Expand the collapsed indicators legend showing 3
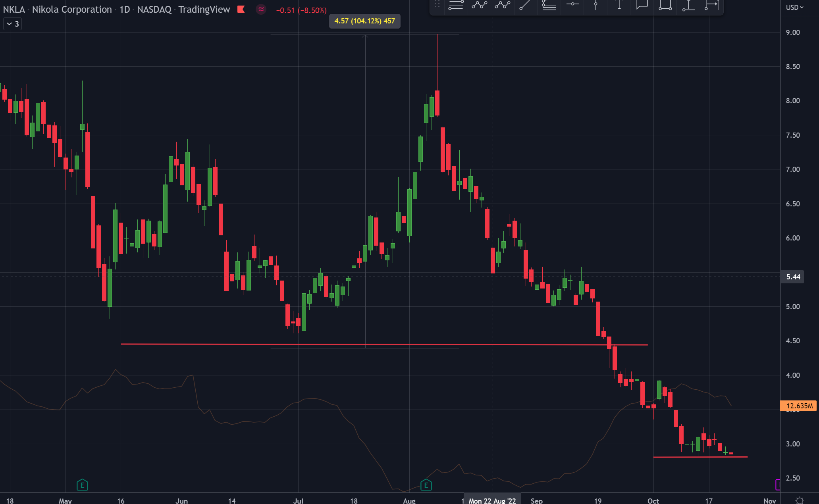This screenshot has height=504, width=819. (x=12, y=24)
